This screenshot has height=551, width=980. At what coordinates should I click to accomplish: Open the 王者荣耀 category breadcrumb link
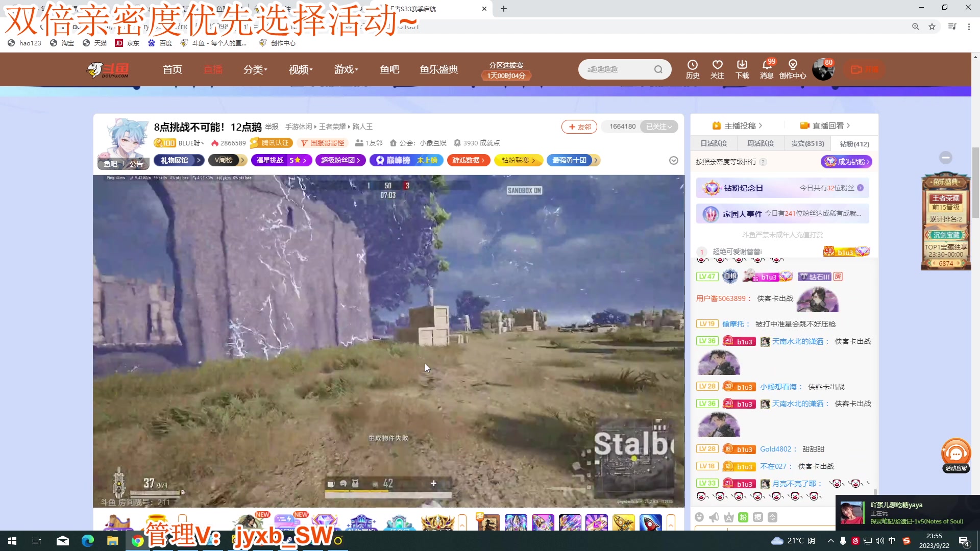pos(332,127)
